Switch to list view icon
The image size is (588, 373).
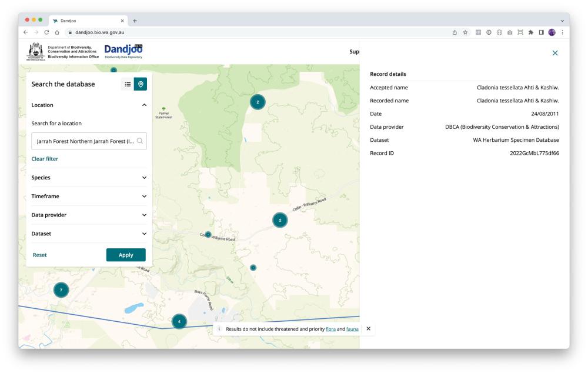pyautogui.click(x=128, y=85)
